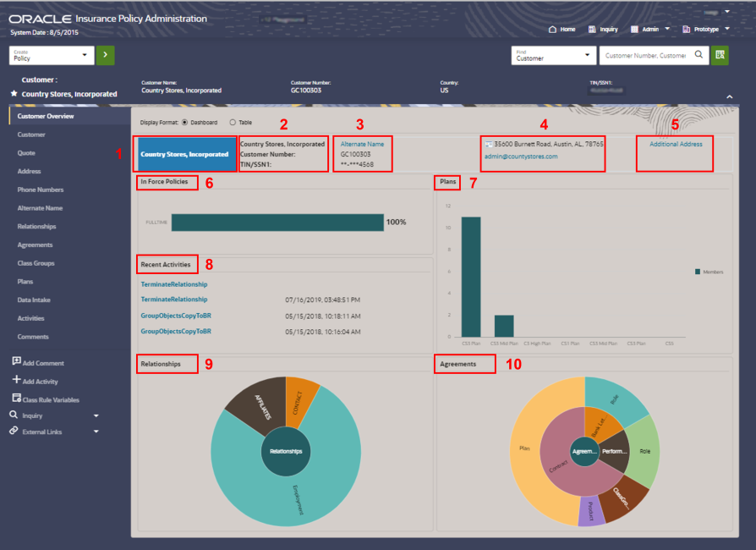Open the Customer sidebar item
Viewport: 756px width, 550px height.
click(31, 135)
